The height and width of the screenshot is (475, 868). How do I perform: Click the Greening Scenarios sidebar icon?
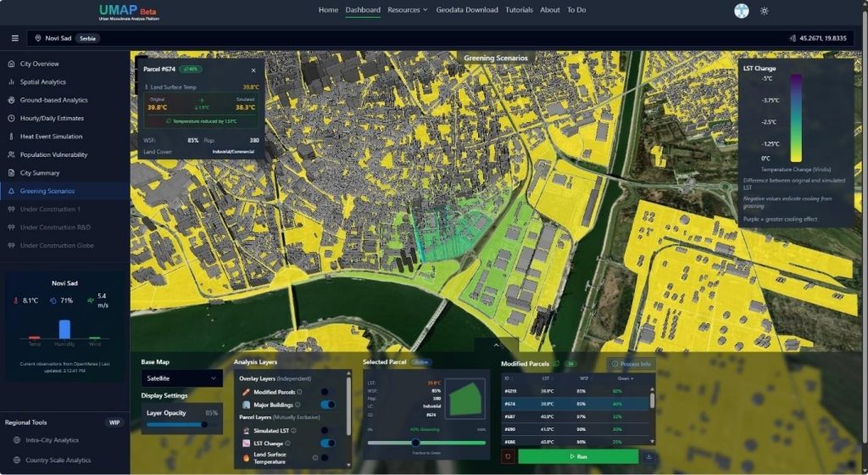pyautogui.click(x=11, y=191)
